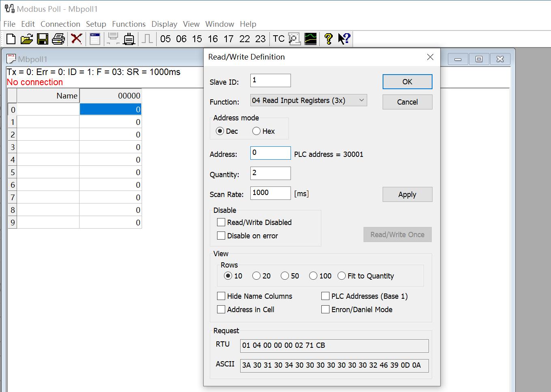Screen dimensions: 551x392
Task: Click the New document toolbar icon
Action: (11, 39)
